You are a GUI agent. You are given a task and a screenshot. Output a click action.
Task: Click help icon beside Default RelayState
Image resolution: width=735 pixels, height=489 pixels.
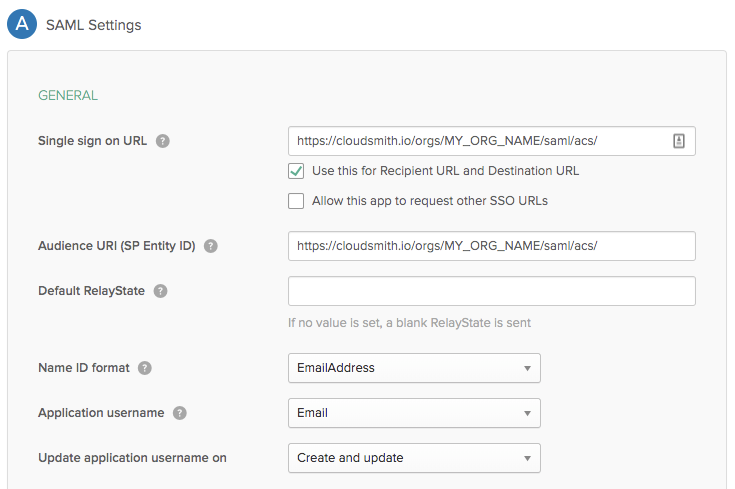[160, 291]
